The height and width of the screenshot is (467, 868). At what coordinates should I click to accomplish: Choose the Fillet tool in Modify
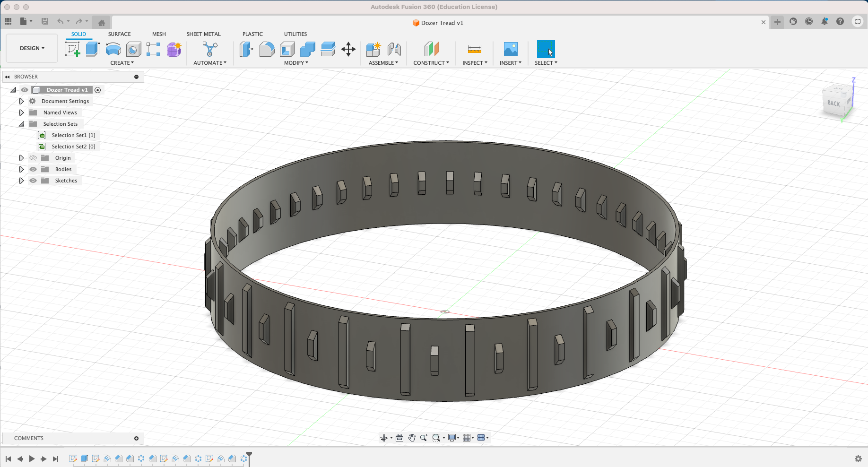coord(267,49)
